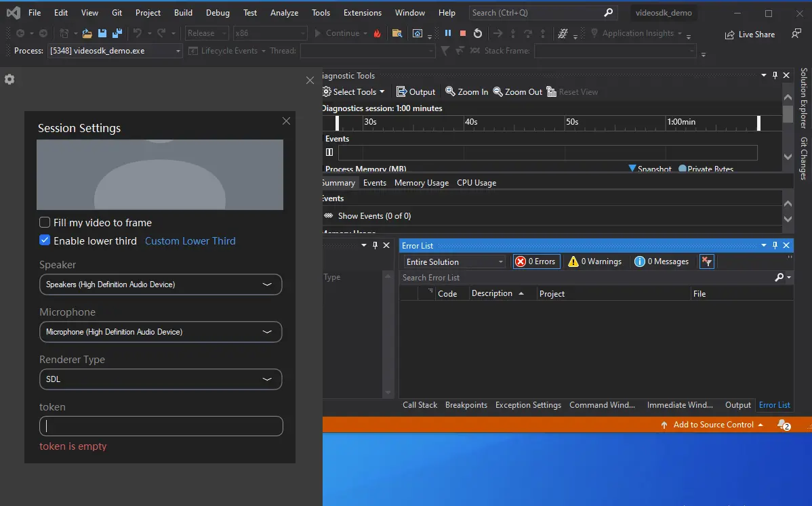Click the Custom Lower Third link
Screen dimensions: 812x506
pos(190,240)
